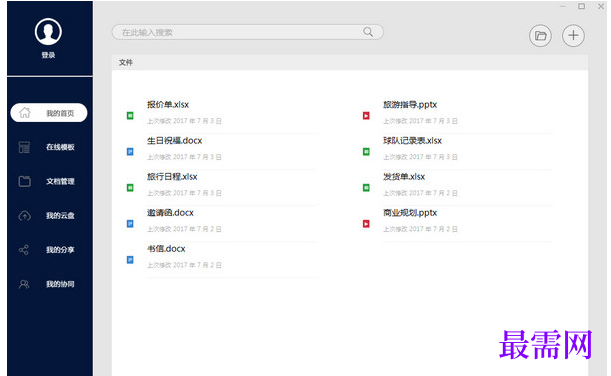Open 我的首页 home tab
Screen dimensions: 611x376
pyautogui.click(x=49, y=113)
